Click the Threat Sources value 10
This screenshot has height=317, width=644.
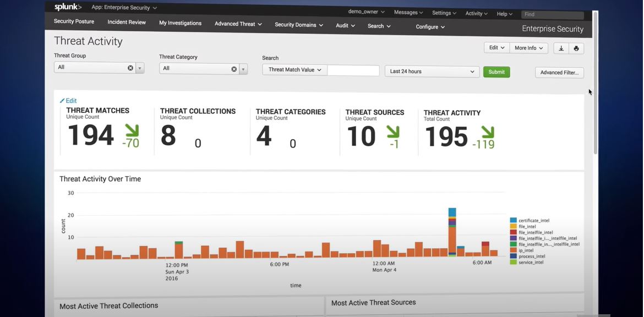362,136
